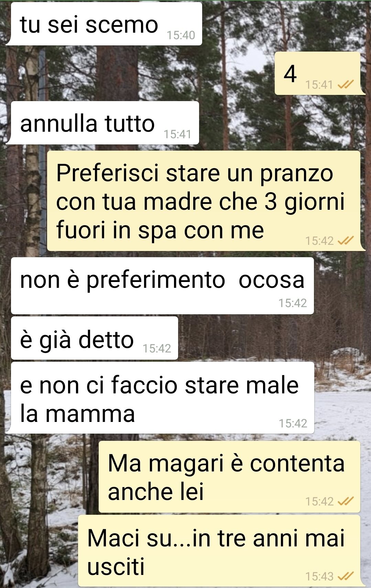Tap the 15:42 timestamp on 'è già detto'

(x=157, y=348)
